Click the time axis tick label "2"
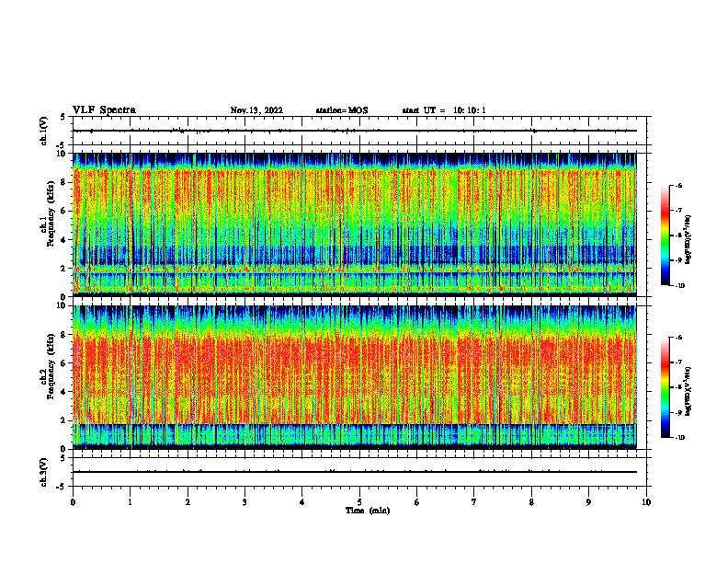The width and height of the screenshot is (728, 563). (x=188, y=502)
